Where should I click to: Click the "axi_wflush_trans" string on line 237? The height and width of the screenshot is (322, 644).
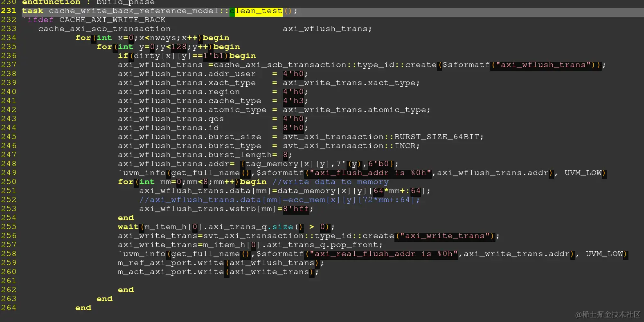pyautogui.click(x=543, y=65)
